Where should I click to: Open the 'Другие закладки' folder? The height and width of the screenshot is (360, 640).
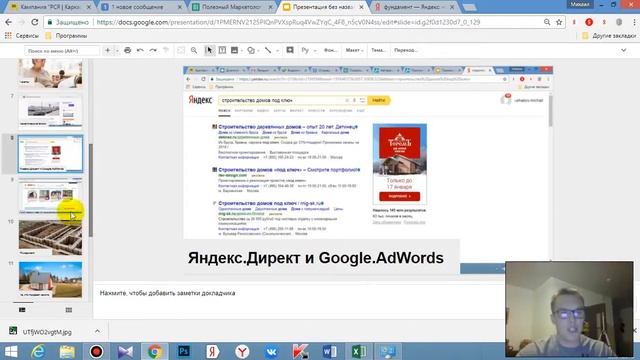[x=609, y=36]
